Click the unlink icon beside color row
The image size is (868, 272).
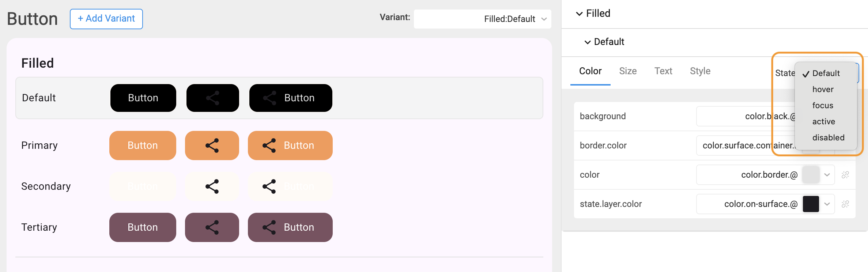point(845,175)
